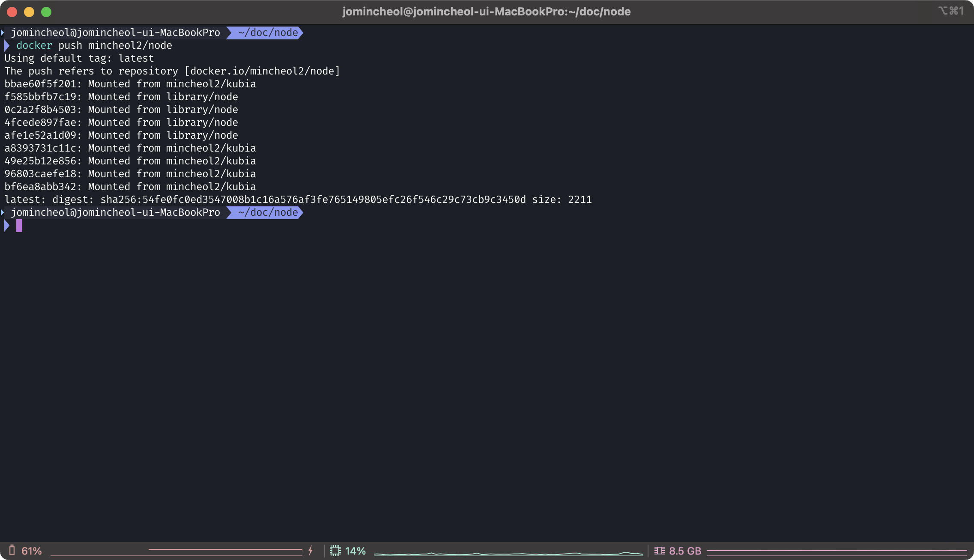Viewport: 974px width, 560px height.
Task: Click the ⌥⌘1 window shortcut indicator
Action: tap(951, 11)
